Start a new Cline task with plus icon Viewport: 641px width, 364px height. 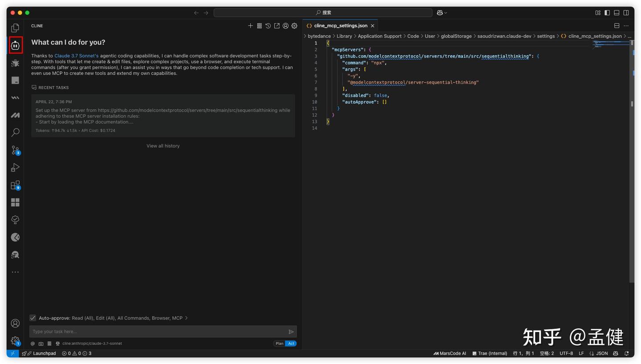click(x=250, y=26)
